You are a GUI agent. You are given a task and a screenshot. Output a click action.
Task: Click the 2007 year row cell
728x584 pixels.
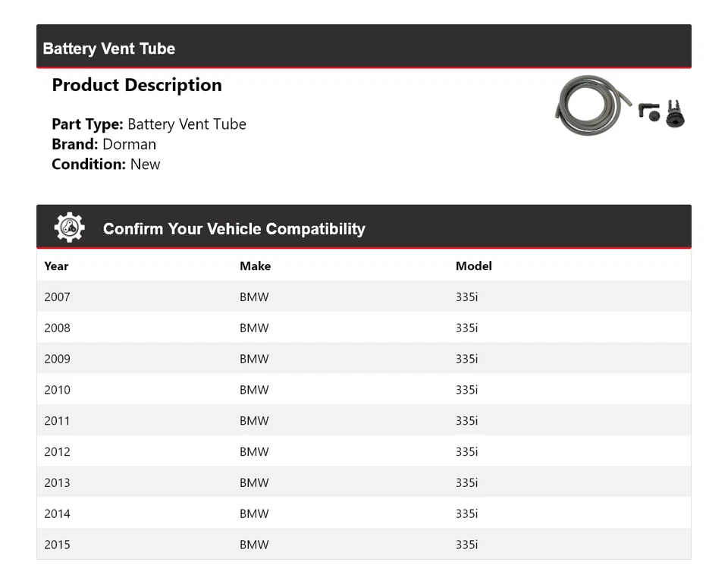point(57,297)
